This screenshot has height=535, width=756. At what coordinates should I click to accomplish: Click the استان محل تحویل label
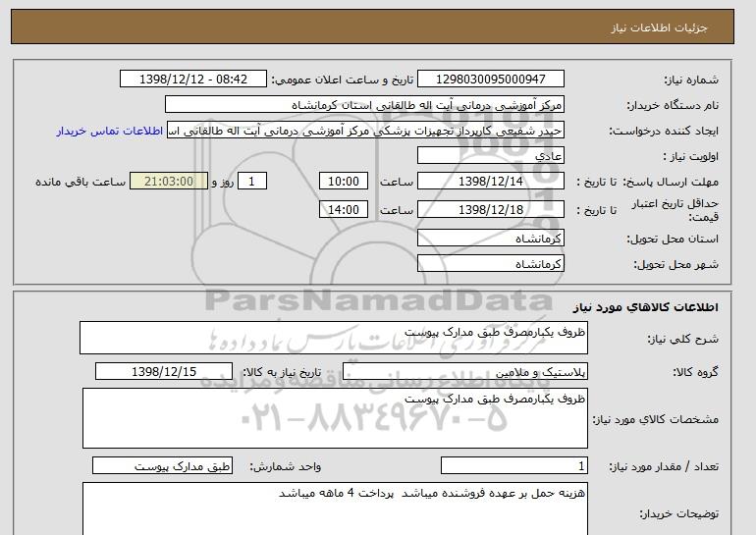pos(673,239)
